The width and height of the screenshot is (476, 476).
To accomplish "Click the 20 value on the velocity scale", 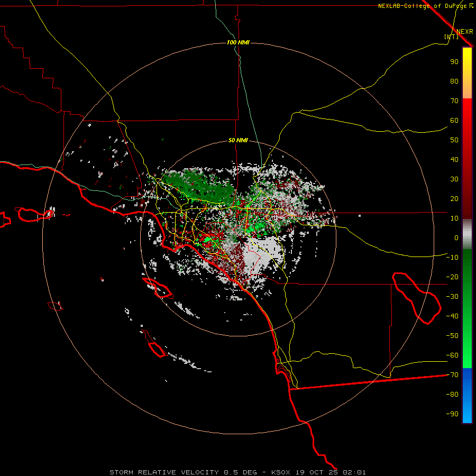I will pyautogui.click(x=454, y=198).
